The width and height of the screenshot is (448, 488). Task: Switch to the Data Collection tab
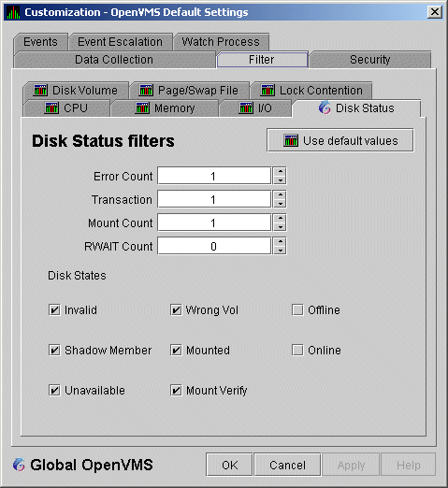[x=114, y=60]
